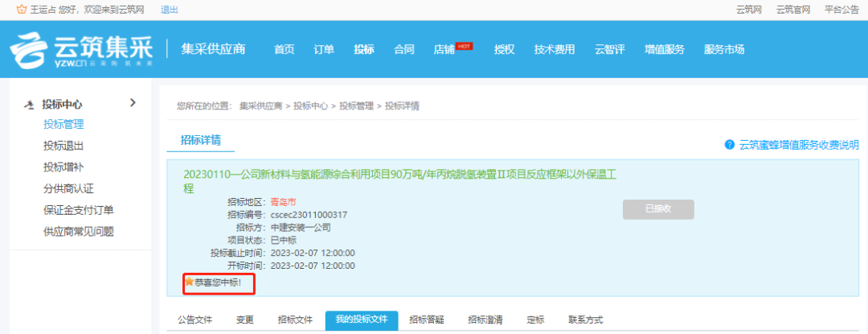
Task: Go to 订单 in the top navigation
Action: [324, 50]
